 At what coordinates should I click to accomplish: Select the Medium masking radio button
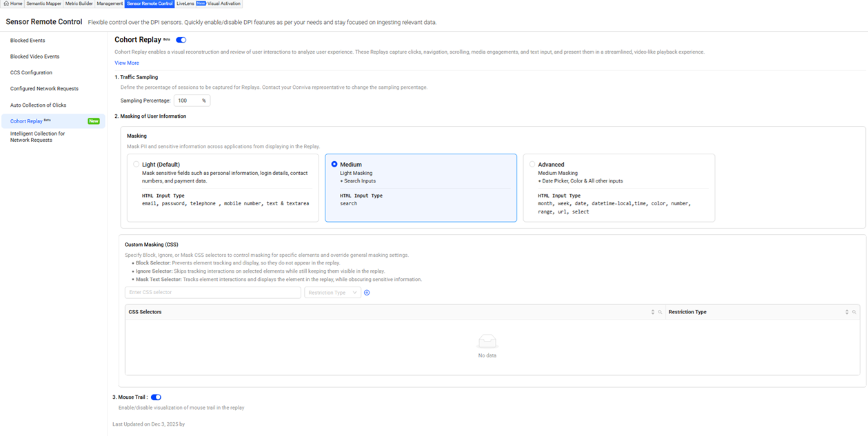point(334,165)
